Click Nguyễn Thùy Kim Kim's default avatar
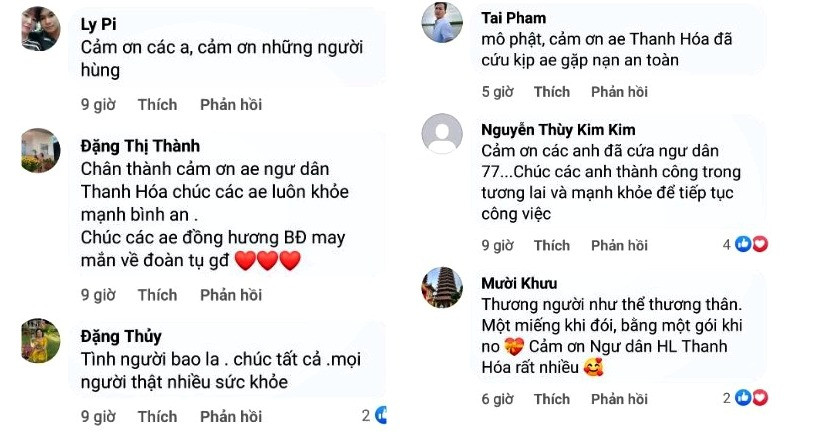The width and height of the screenshot is (826, 437). click(441, 133)
